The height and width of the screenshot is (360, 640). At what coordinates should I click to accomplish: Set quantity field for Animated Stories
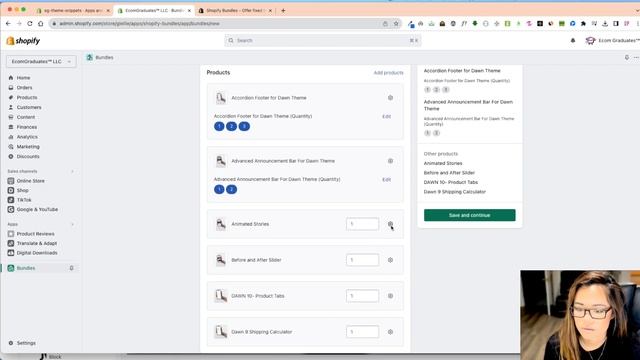point(362,224)
